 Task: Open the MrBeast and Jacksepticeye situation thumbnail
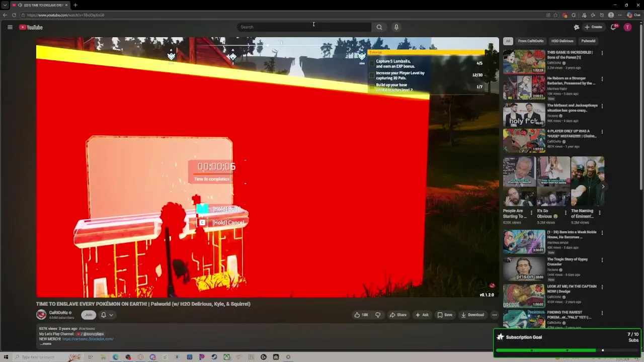coord(524,114)
